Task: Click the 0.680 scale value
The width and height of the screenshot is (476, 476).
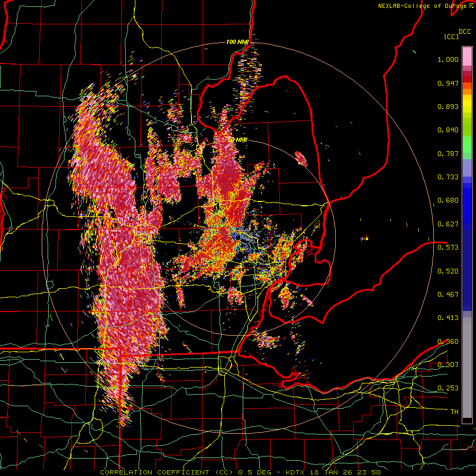Action: point(448,200)
